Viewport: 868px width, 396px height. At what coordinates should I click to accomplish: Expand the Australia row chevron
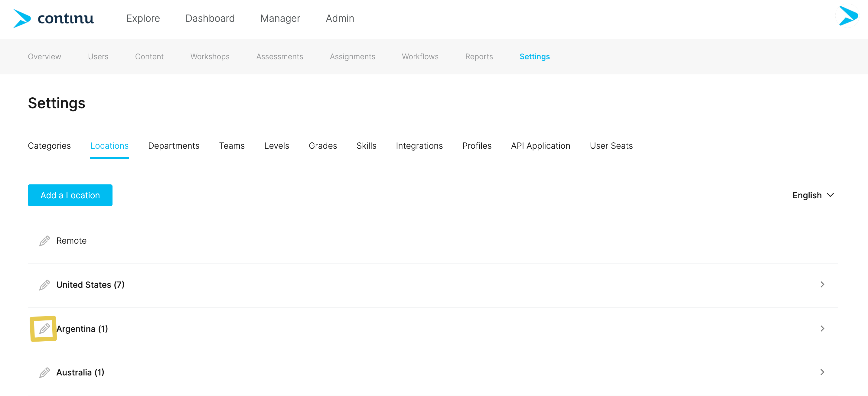[x=822, y=372]
